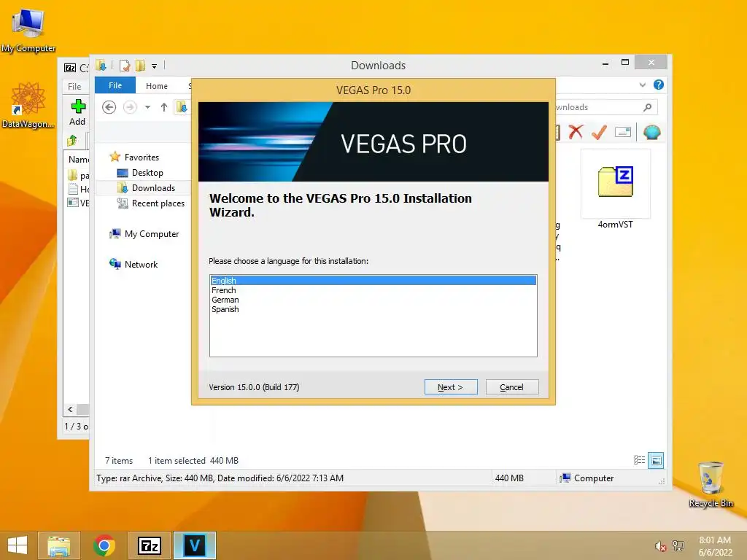The image size is (747, 560).
Task: Click the Downloads folder icon in address bar
Action: coord(182,107)
